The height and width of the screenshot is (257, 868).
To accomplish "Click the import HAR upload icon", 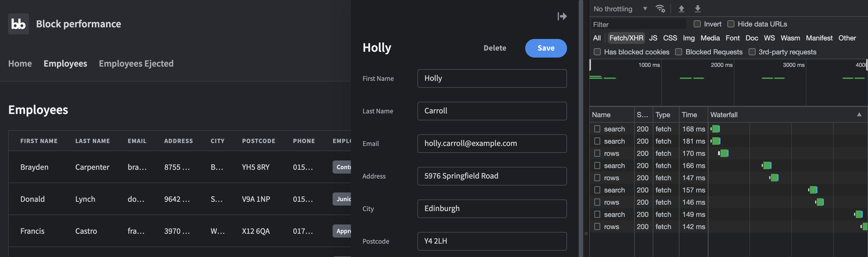I will click(681, 9).
